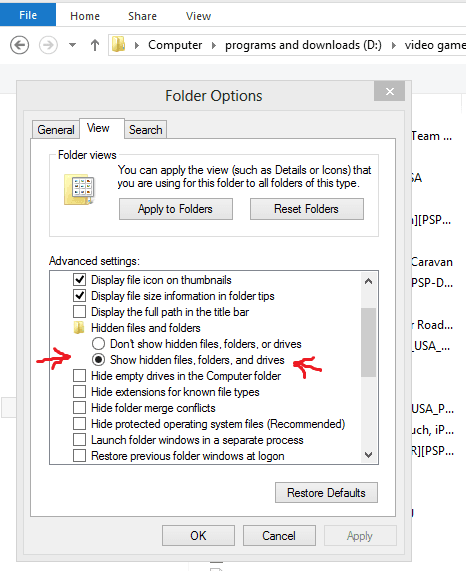The image size is (466, 571).
Task: Expand the Computer breadcrumb chevron
Action: pos(214,45)
